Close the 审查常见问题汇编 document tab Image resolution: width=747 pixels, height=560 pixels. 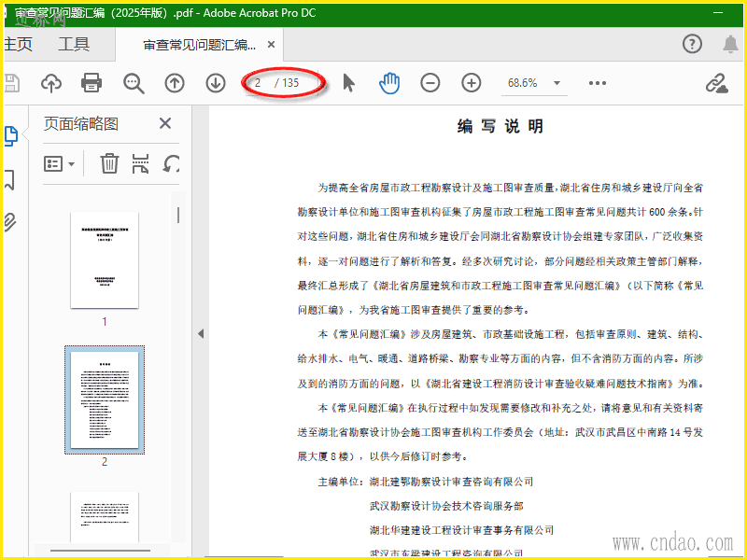271,44
